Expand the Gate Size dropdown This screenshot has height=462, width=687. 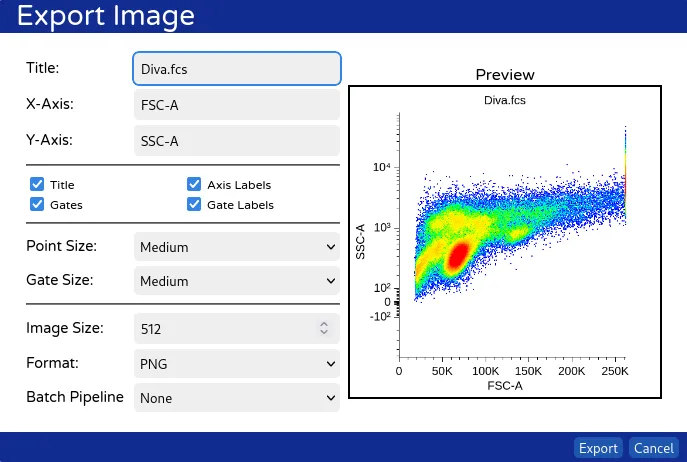236,281
